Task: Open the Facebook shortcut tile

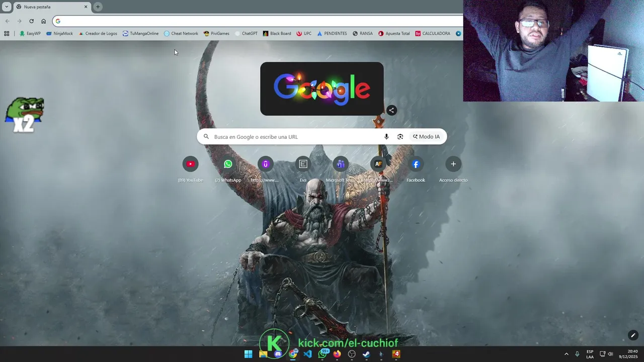Action: [416, 164]
